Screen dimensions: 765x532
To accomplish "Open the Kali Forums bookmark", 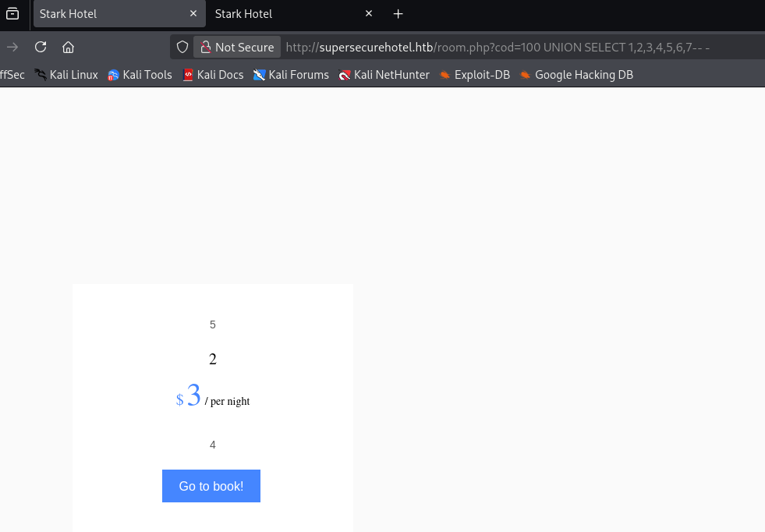I will tap(291, 75).
